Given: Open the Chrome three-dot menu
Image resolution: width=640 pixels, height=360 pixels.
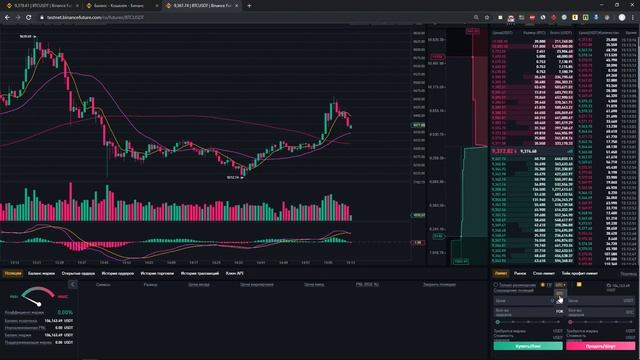Looking at the screenshot, I should 633,18.
